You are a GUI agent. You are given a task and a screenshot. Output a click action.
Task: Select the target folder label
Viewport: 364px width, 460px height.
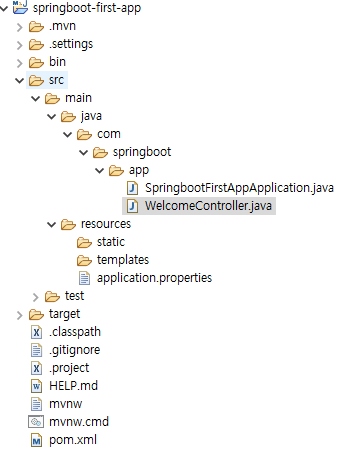pyautogui.click(x=64, y=314)
